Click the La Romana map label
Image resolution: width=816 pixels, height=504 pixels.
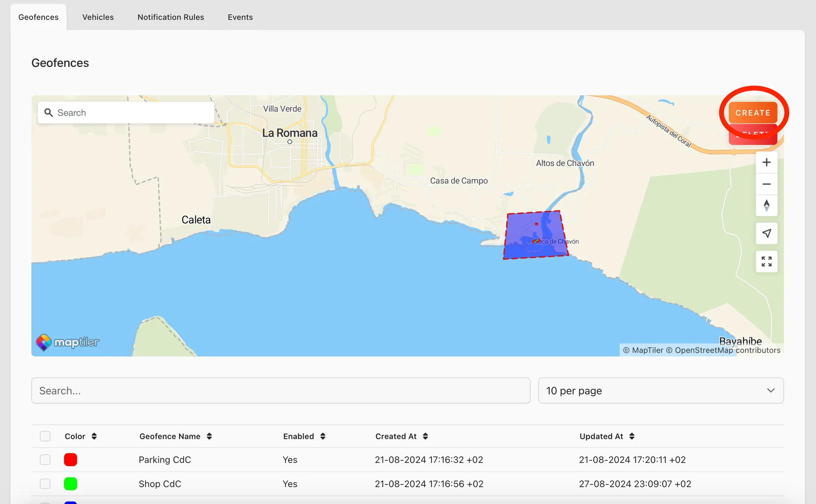pos(290,133)
